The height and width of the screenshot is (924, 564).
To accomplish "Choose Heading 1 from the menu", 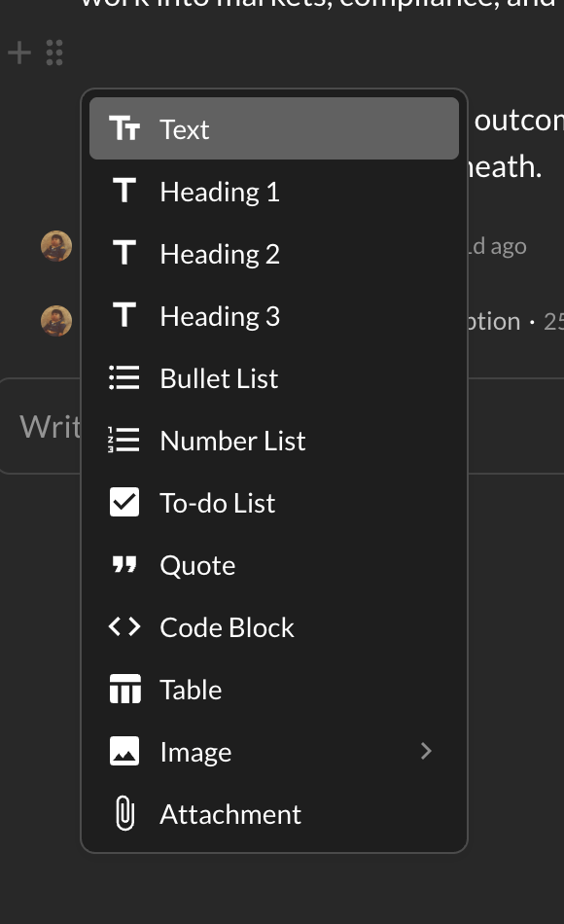I will click(274, 191).
